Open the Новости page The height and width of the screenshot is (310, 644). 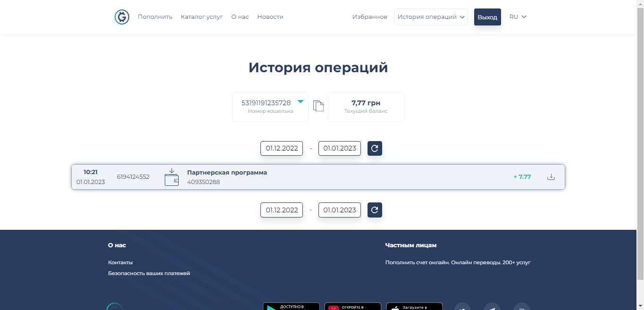[270, 17]
